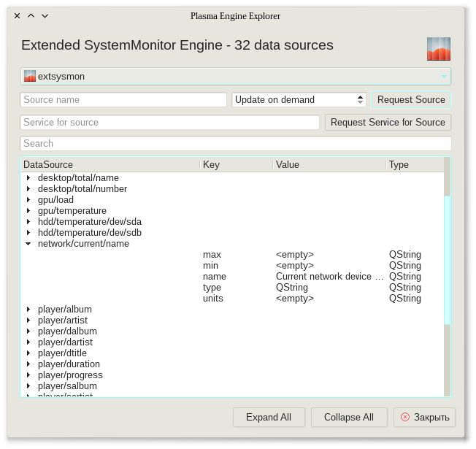Click the keep-below arrow in title bar
The image size is (476, 449).
(45, 15)
